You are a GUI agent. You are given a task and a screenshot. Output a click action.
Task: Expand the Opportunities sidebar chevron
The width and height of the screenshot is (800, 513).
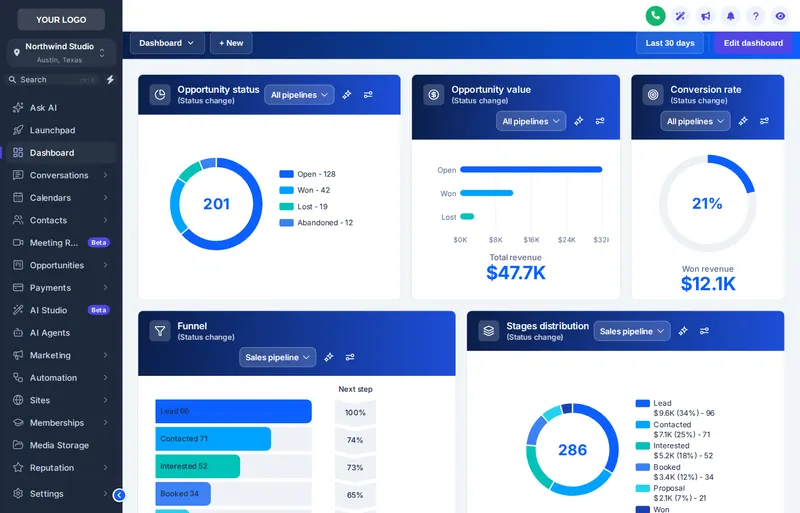105,265
